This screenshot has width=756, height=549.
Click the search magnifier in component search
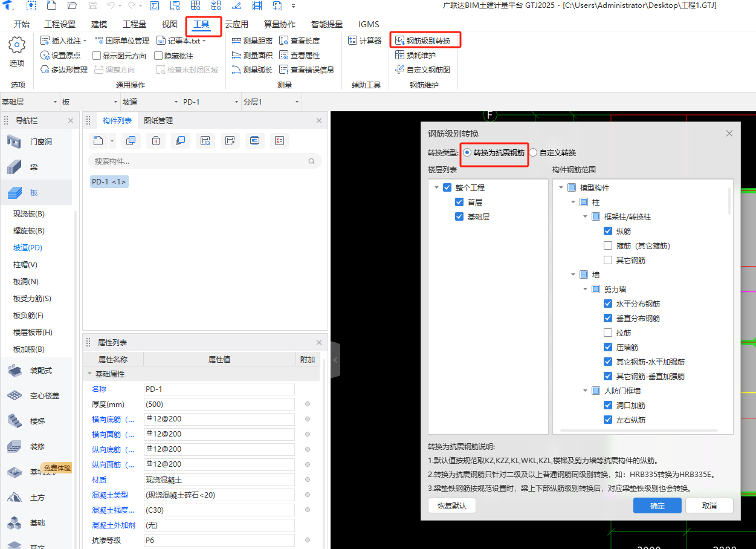[312, 161]
